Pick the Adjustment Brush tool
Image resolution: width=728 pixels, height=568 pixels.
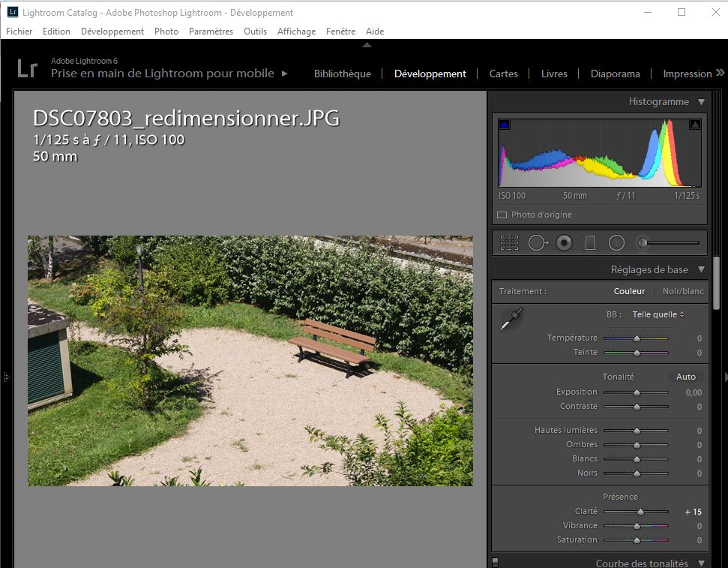click(x=669, y=242)
